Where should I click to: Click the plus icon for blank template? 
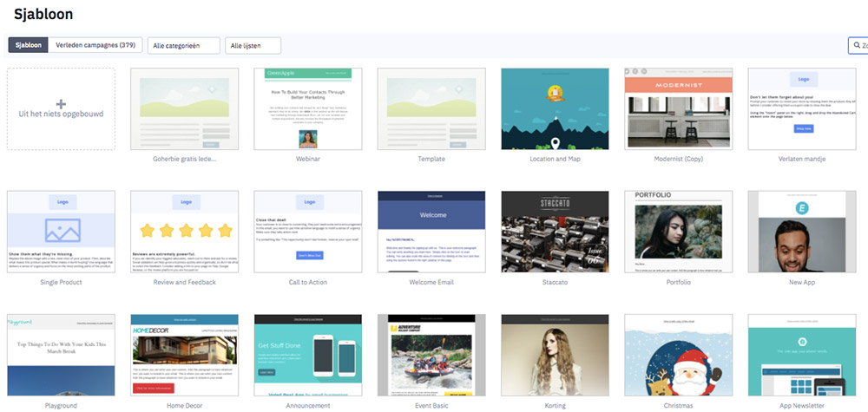pyautogui.click(x=61, y=104)
